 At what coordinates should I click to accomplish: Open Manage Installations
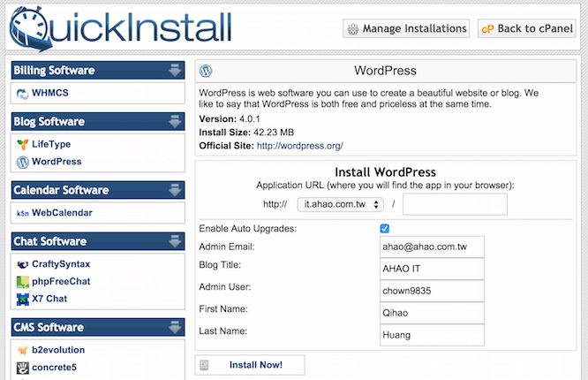click(406, 28)
